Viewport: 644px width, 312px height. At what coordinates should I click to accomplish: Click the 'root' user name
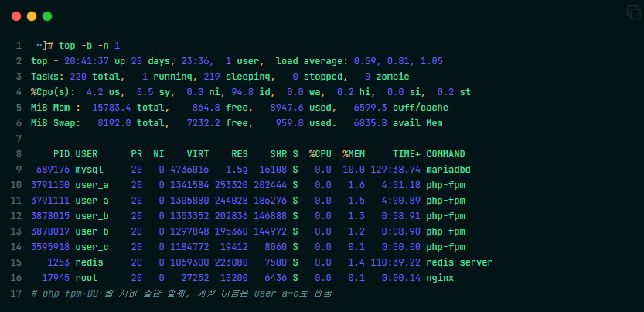(x=87, y=278)
